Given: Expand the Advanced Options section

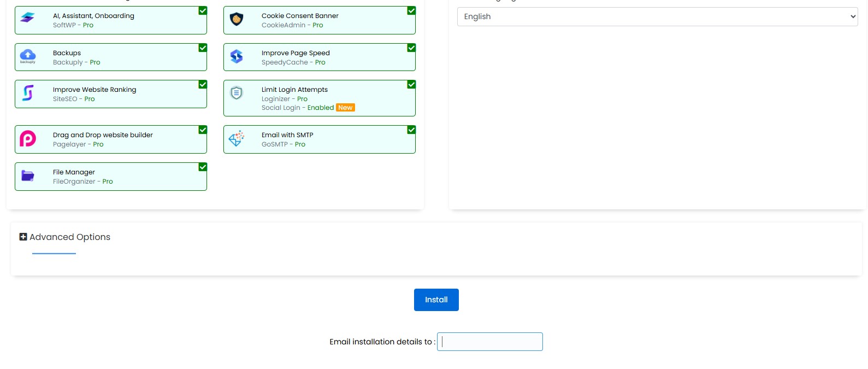Looking at the screenshot, I should 70,237.
